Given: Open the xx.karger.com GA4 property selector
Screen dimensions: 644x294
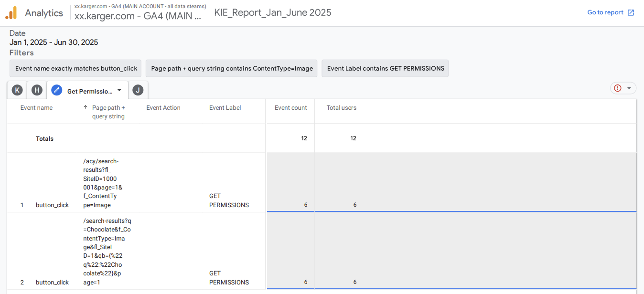Looking at the screenshot, I should point(140,12).
